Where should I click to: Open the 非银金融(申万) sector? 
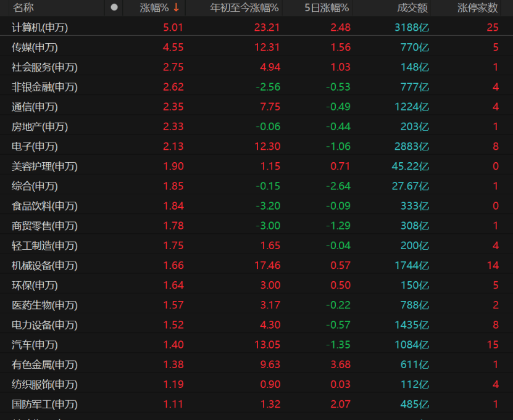point(44,87)
